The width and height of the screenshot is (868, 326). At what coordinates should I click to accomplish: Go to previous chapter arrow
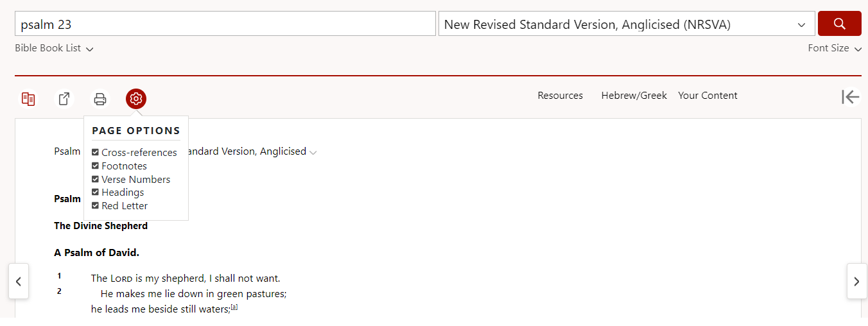19,281
